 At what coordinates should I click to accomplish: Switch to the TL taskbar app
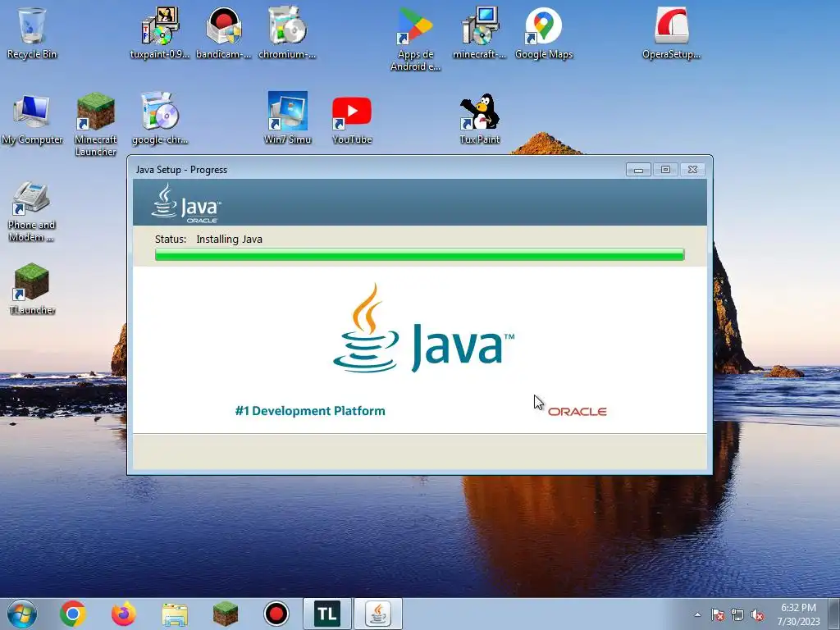click(327, 614)
